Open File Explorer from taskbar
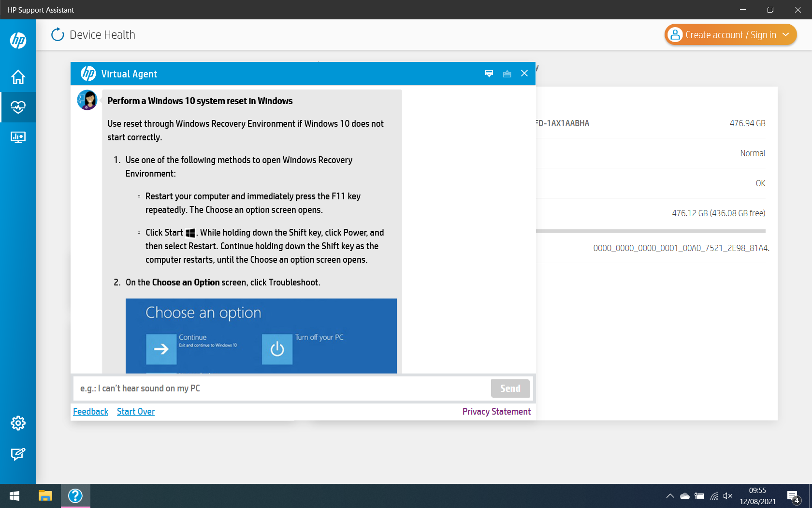The width and height of the screenshot is (812, 508). [45, 496]
